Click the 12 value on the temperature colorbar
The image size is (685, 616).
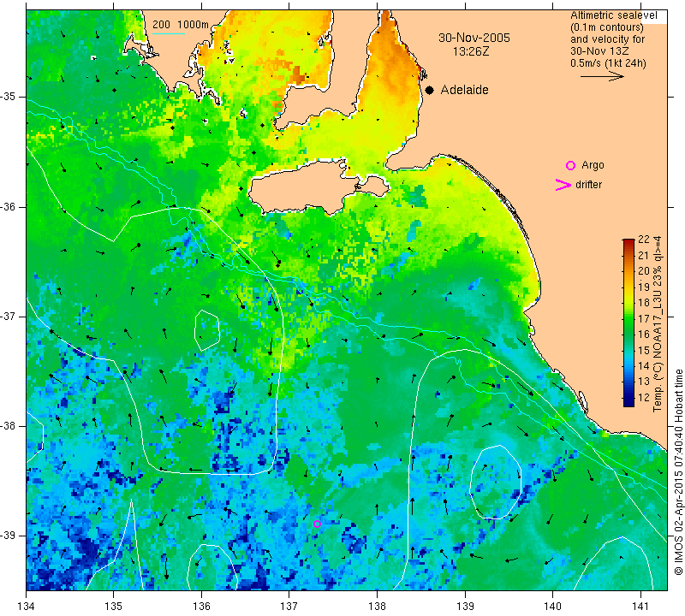644,397
